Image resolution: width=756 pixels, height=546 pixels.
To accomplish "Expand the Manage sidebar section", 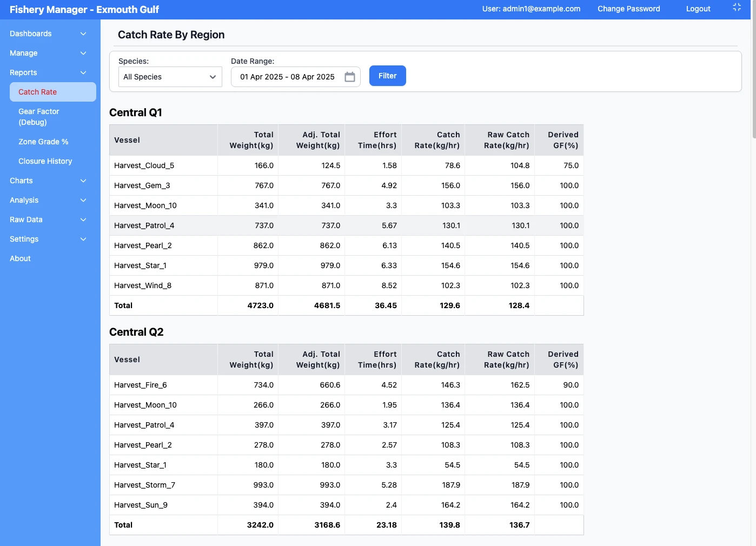I will 48,53.
